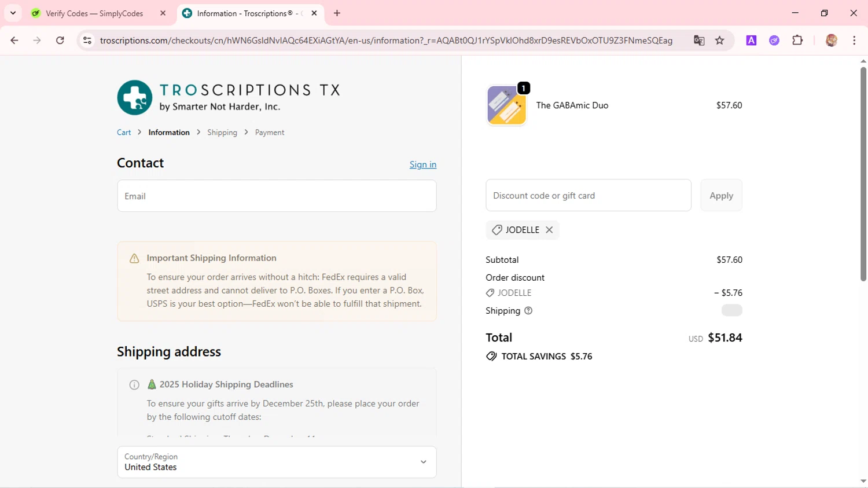Click the page vertical scrollbar thumb
The image size is (868, 488).
tap(863, 174)
